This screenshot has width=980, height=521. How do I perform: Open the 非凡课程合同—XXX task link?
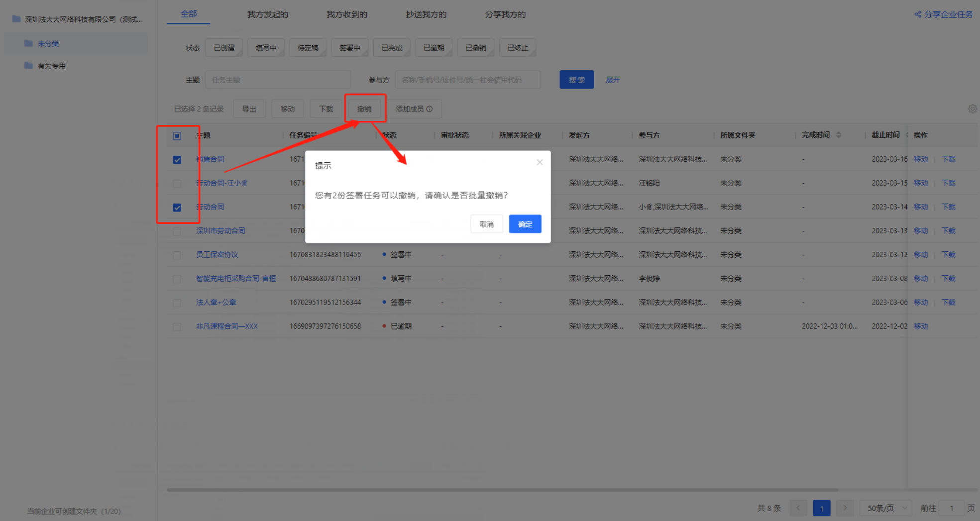click(227, 326)
